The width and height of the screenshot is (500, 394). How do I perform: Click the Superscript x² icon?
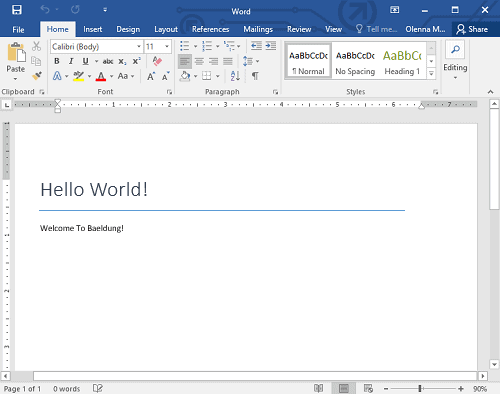click(x=136, y=61)
